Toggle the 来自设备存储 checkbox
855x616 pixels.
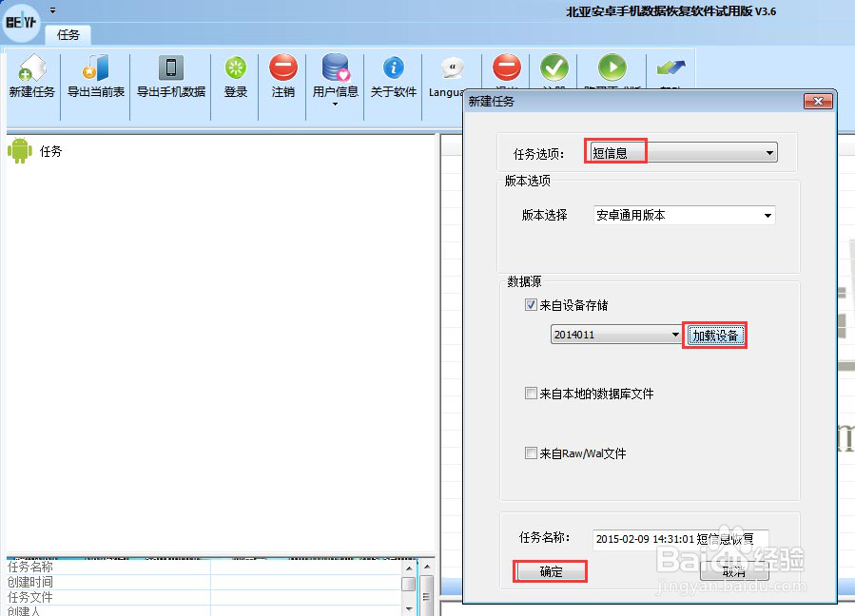click(x=531, y=305)
